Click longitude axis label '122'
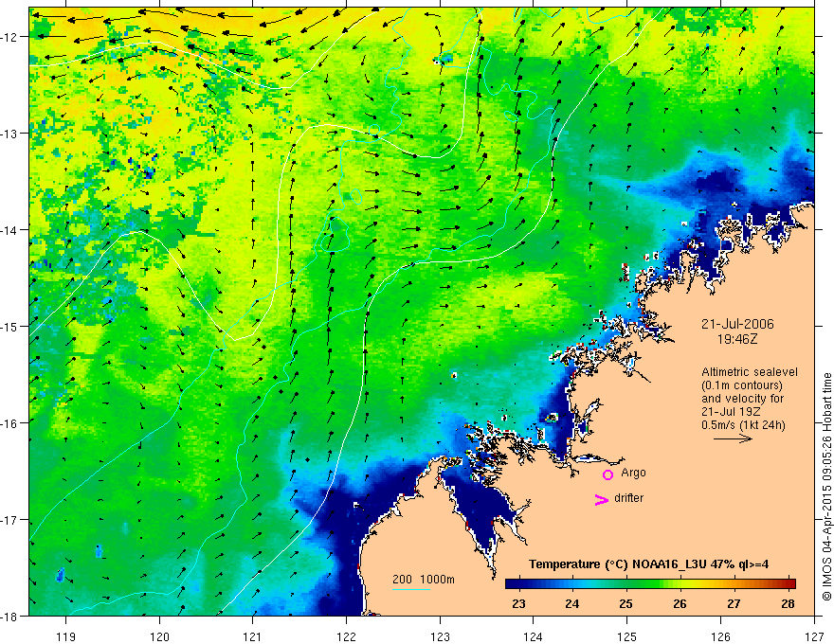 click(346, 635)
